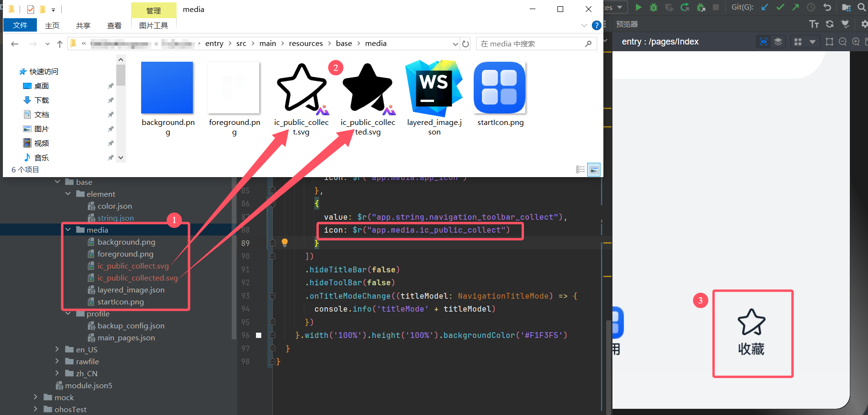Open main_pages.json in the project tree

pyautogui.click(x=126, y=337)
